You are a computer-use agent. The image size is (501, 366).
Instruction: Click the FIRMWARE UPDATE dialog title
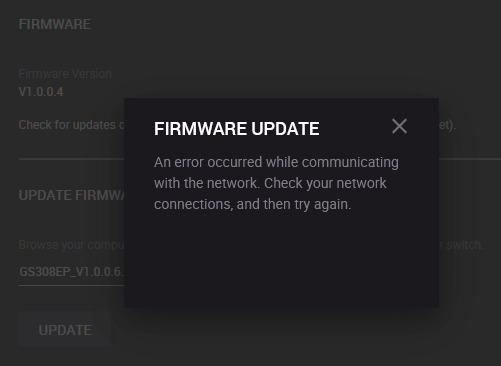[x=237, y=129]
